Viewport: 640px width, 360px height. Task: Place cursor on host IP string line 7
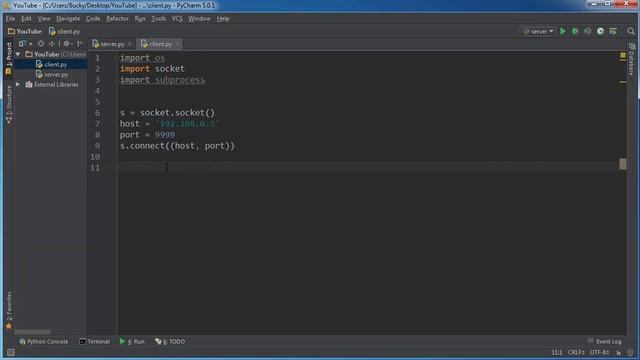pos(187,124)
